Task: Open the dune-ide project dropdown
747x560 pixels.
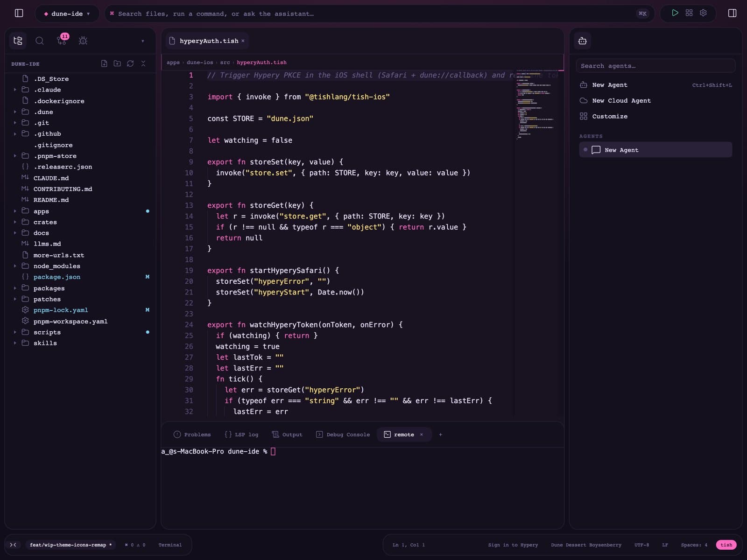Action: [67, 14]
